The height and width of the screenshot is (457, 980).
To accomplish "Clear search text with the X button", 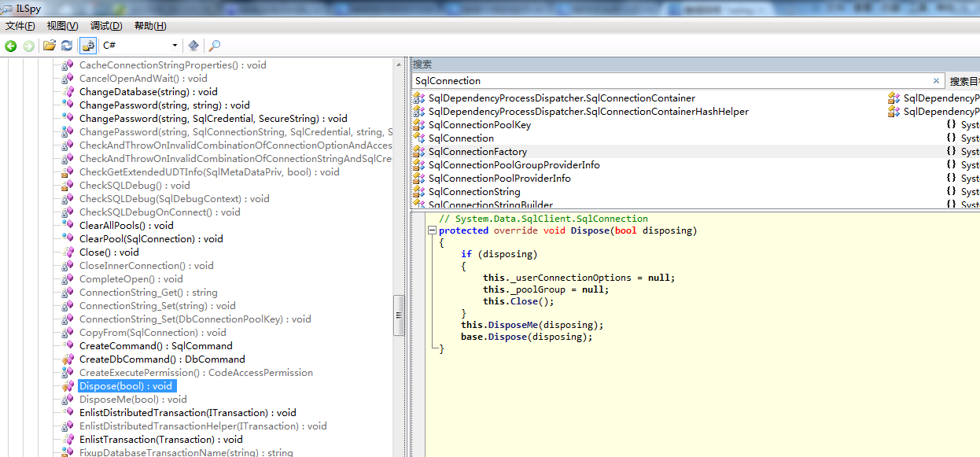I will (936, 80).
